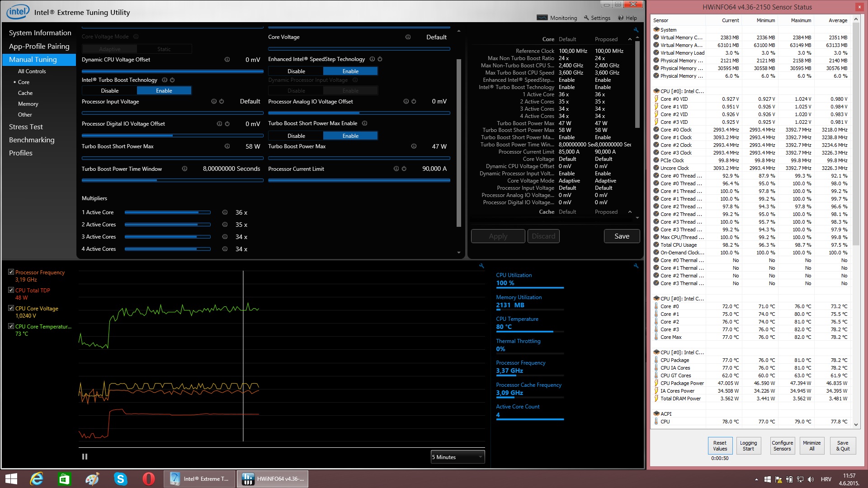
Task: Open Benchmarking section
Action: (32, 140)
